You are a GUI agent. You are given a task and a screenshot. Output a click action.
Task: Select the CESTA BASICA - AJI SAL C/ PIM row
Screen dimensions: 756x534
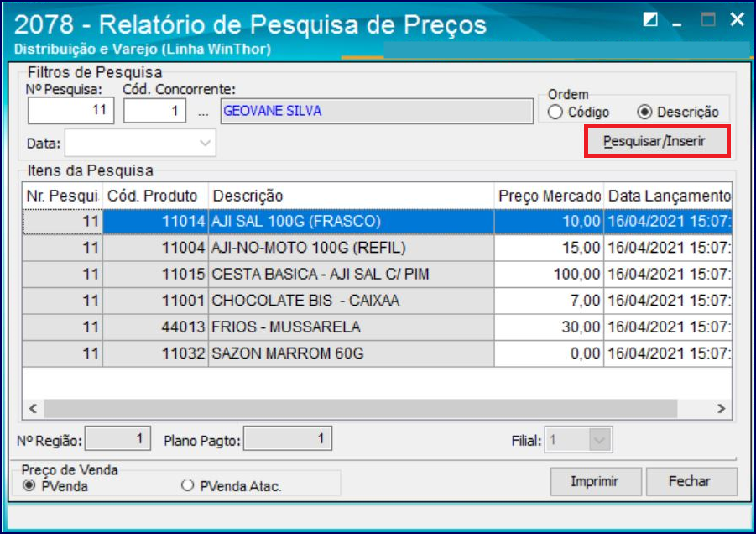(377, 275)
